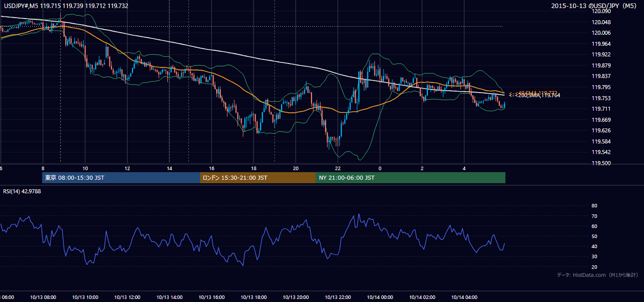Screen dimensions: 644x302
Task: Click RSI scale value 60
Action: click(595, 226)
